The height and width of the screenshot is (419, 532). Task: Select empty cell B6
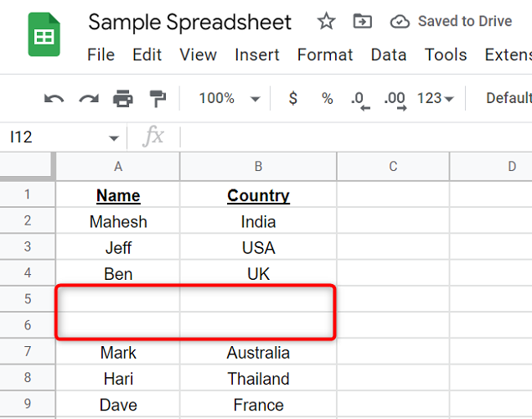258,325
